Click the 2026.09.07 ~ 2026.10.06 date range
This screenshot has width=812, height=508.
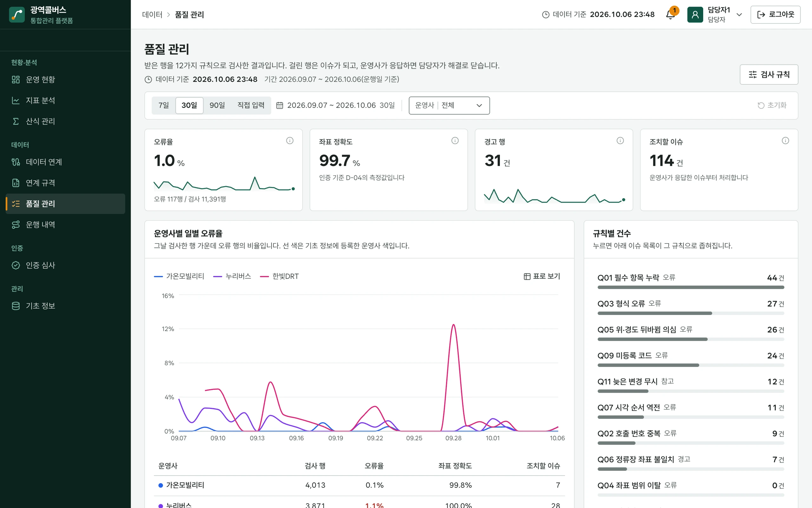(x=331, y=105)
